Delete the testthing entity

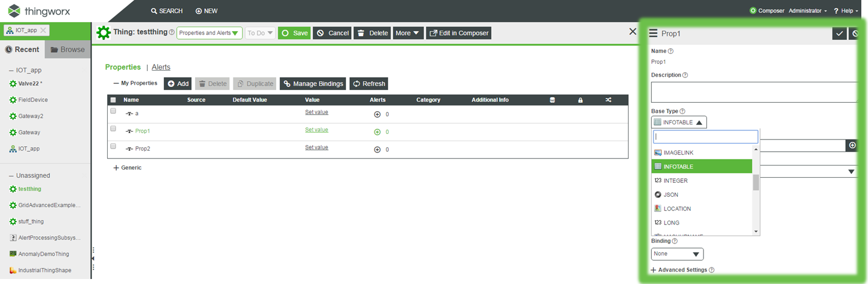tap(372, 33)
